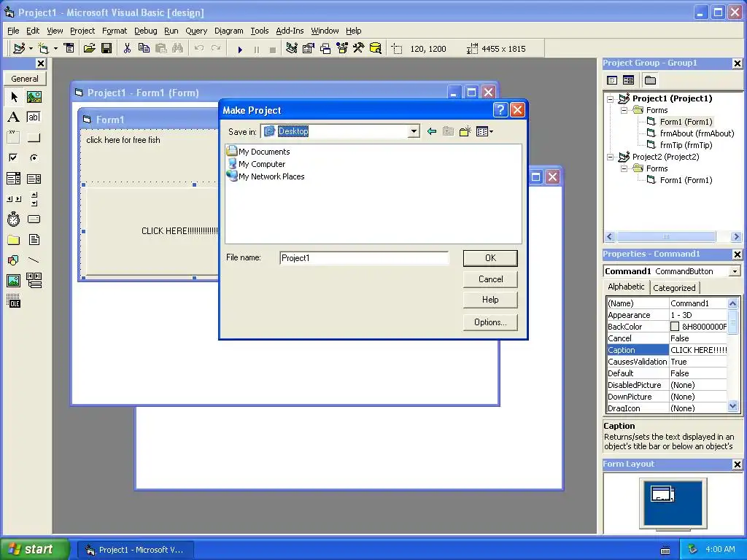Viewport: 747px width, 560px height.
Task: Switch to the Alphabetic properties tab
Action: [626, 287]
